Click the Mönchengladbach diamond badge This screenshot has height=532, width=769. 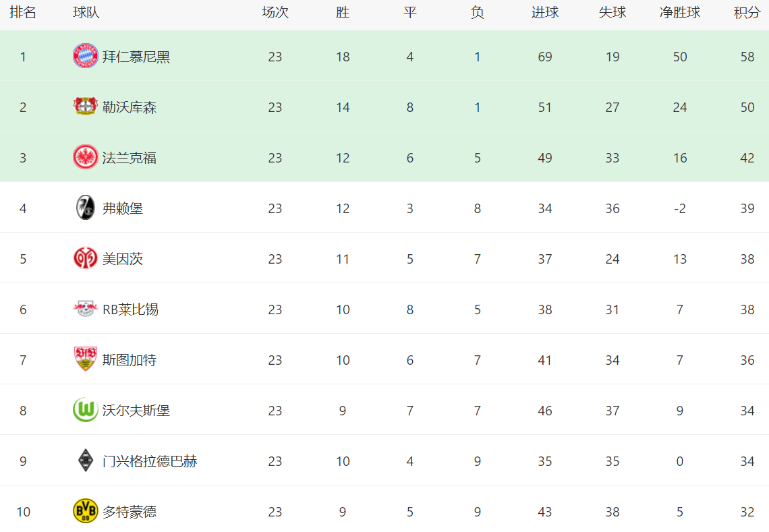86,461
